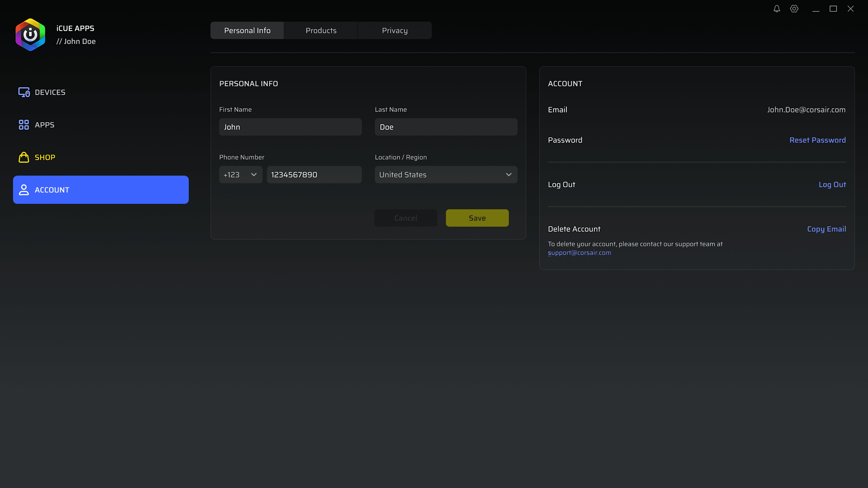868x488 pixels.
Task: Click the Account person icon
Action: (x=24, y=190)
